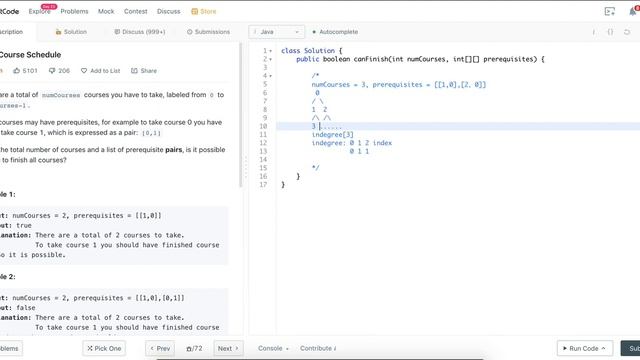Click the canFinish method signature line

click(420, 59)
